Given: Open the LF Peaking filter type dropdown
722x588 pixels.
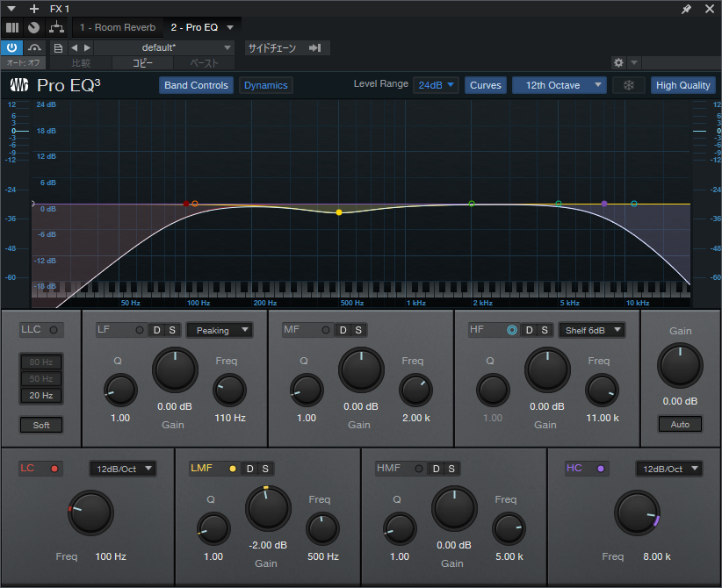Looking at the screenshot, I should click(x=220, y=330).
